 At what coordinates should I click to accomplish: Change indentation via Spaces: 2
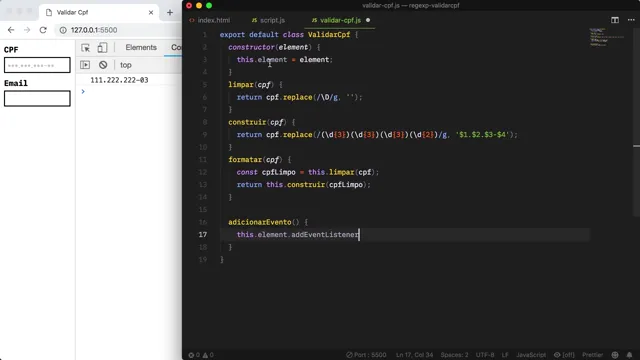pyautogui.click(x=454, y=355)
